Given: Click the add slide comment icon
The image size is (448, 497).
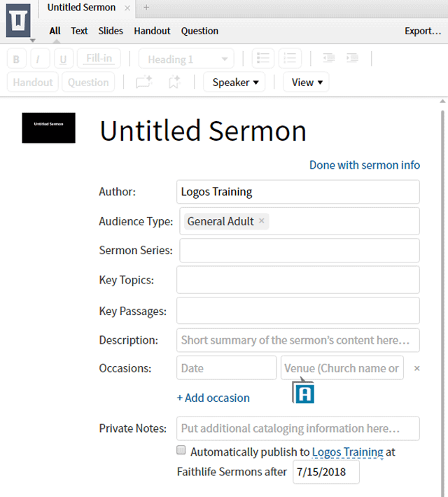Looking at the screenshot, I should point(144,83).
